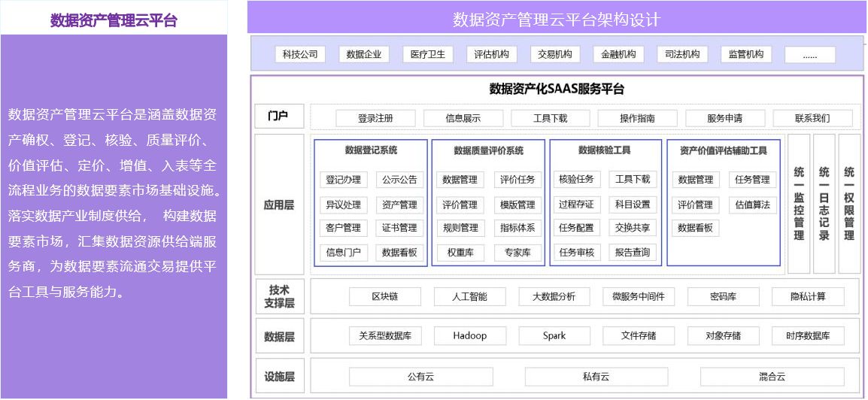Click the 规则管理 box
This screenshot has height=400, width=868.
pos(460,227)
